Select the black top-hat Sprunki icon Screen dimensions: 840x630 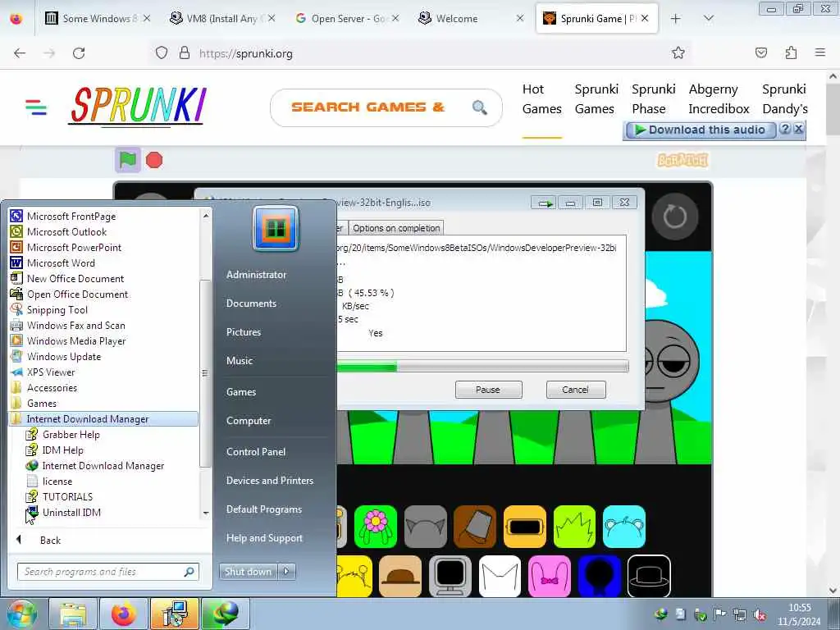click(x=649, y=576)
